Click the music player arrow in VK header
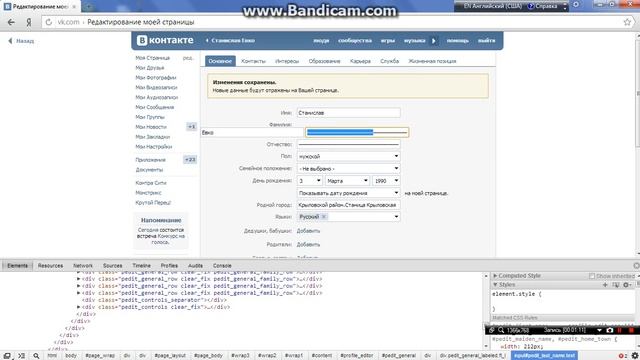 (433, 40)
